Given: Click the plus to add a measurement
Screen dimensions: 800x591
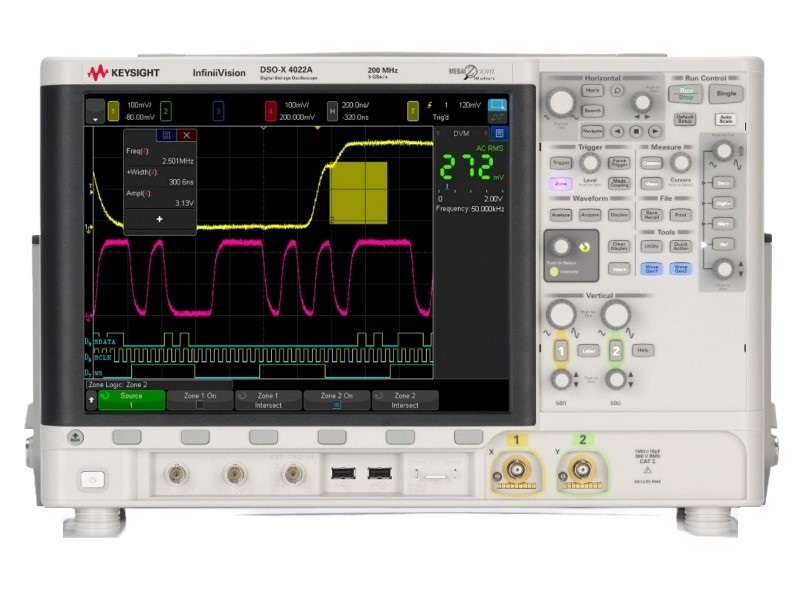Looking at the screenshot, I should coord(159,218).
